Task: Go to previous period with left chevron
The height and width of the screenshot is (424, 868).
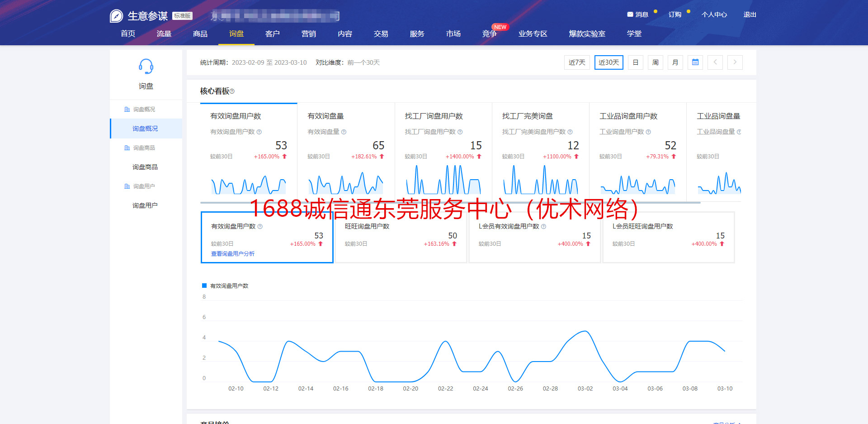Action: click(715, 62)
